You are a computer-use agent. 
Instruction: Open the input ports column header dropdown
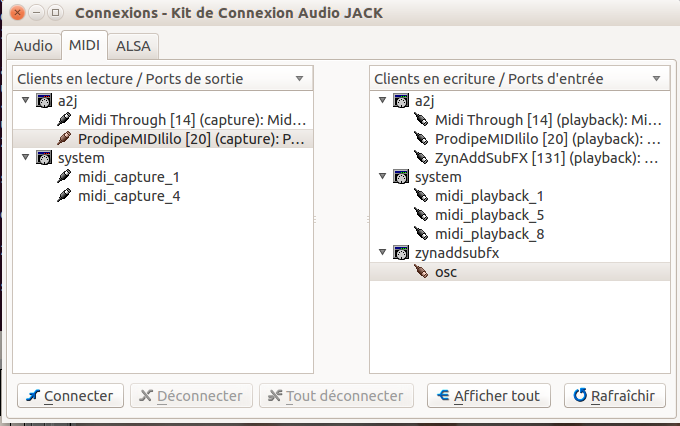coord(655,78)
